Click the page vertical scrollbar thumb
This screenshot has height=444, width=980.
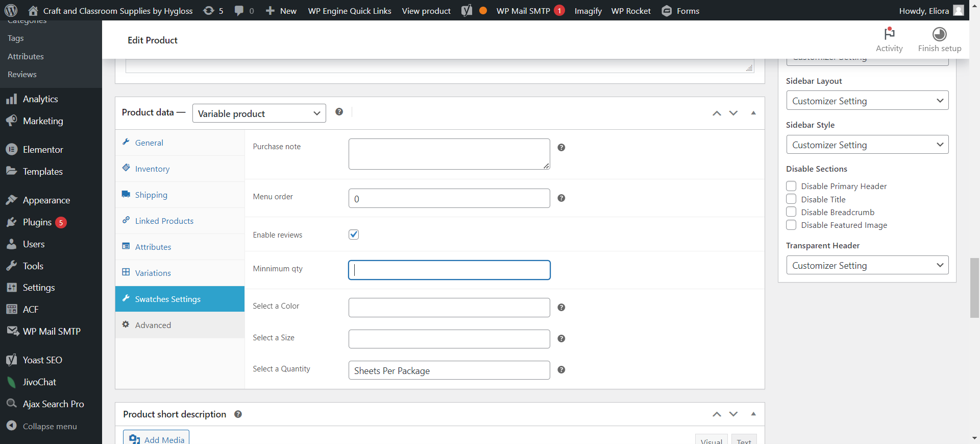pyautogui.click(x=974, y=288)
